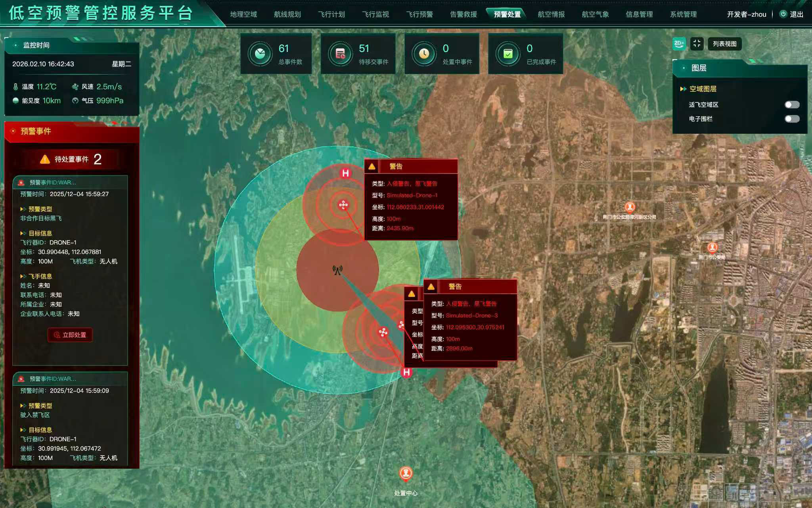The width and height of the screenshot is (812, 508).
Task: Click the exit fullscreen icon
Action: (x=697, y=44)
